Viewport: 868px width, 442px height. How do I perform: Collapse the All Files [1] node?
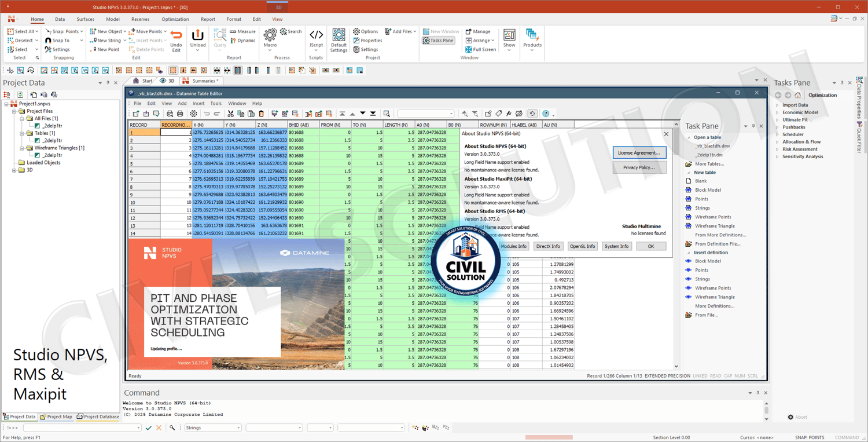pos(22,119)
